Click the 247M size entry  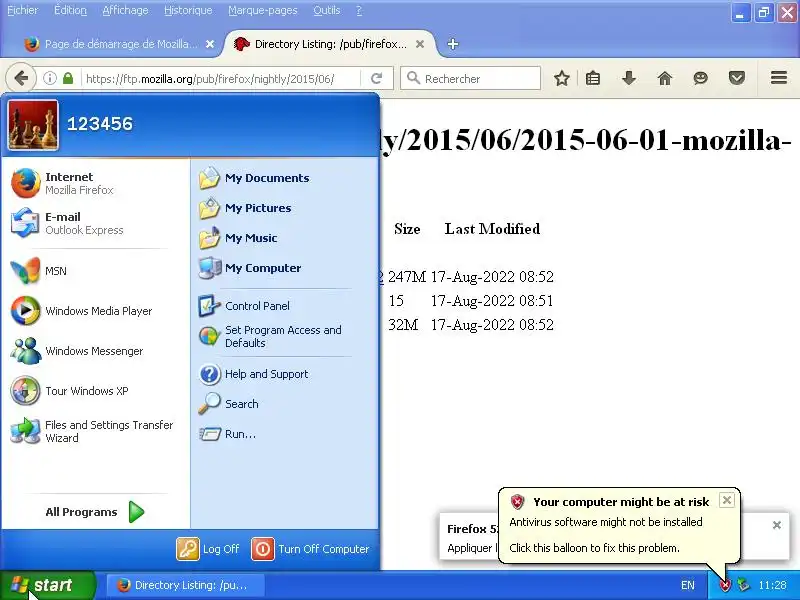(x=407, y=277)
